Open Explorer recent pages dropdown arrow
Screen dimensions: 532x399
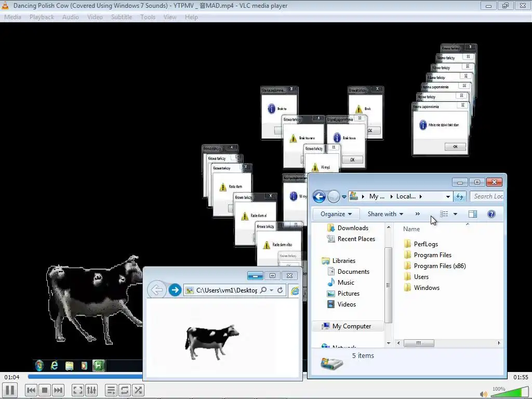click(x=344, y=197)
